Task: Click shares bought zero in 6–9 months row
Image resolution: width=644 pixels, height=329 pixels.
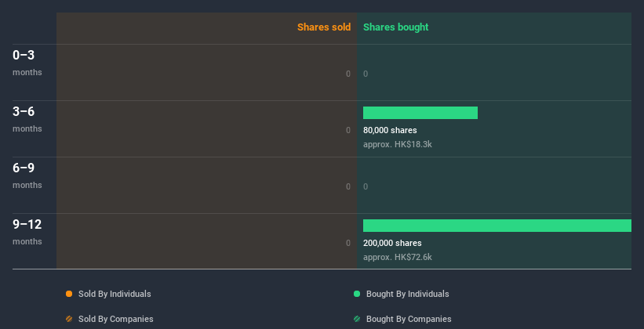Action: click(366, 186)
